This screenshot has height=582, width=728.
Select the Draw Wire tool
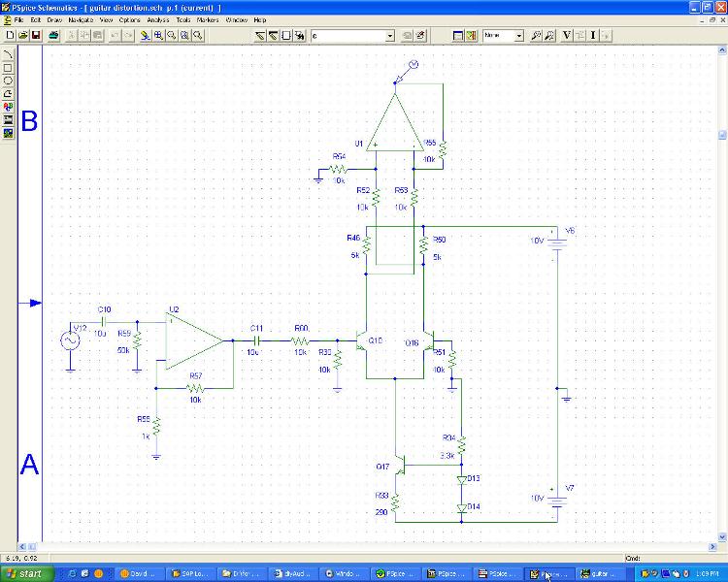pos(260,35)
